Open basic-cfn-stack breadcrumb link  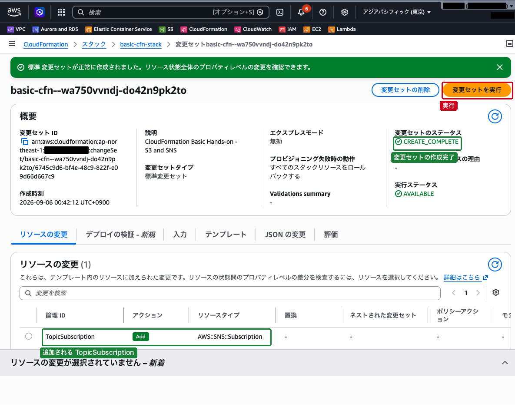141,44
